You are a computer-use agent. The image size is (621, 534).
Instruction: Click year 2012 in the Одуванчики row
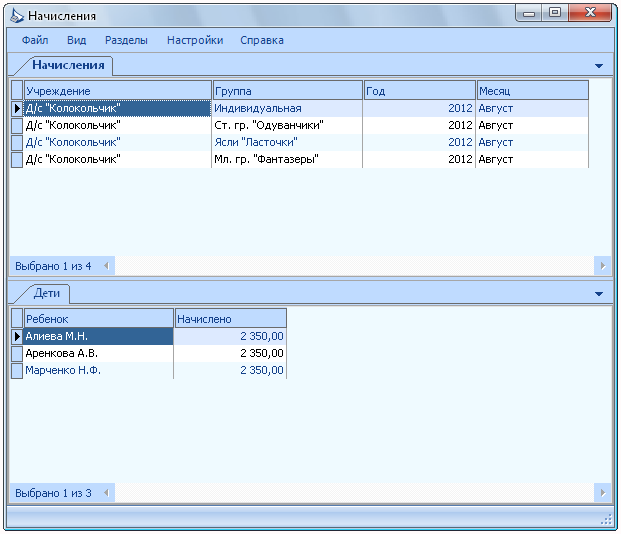tap(419, 125)
